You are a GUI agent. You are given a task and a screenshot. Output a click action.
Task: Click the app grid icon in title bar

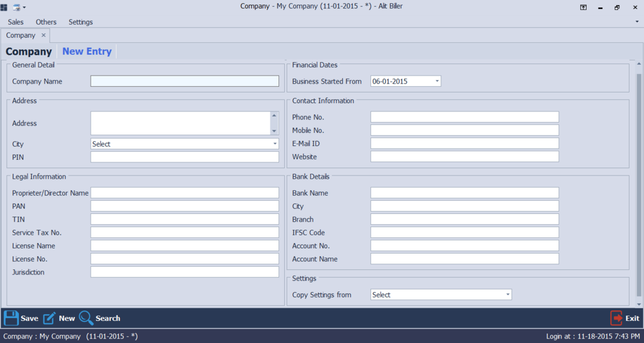point(4,7)
